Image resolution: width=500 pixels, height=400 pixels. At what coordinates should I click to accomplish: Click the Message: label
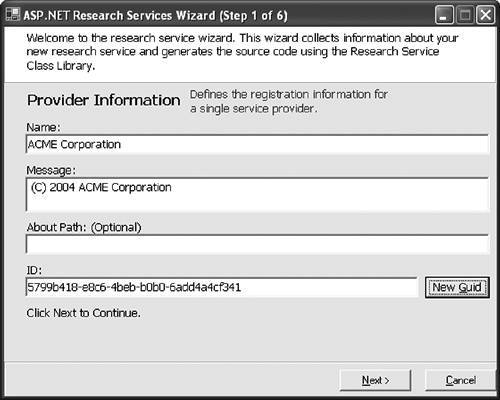[51, 170]
